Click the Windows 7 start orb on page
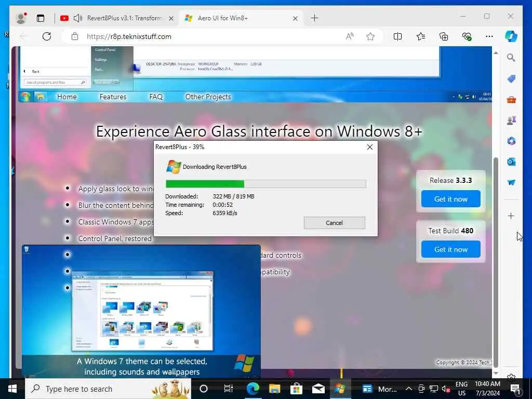This screenshot has width=532, height=399. pyautogui.click(x=25, y=97)
